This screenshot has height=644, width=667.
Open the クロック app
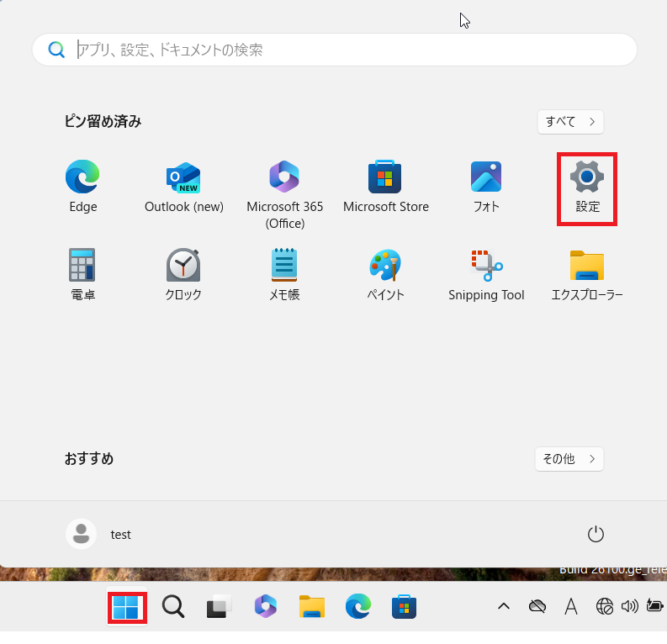[x=183, y=275]
